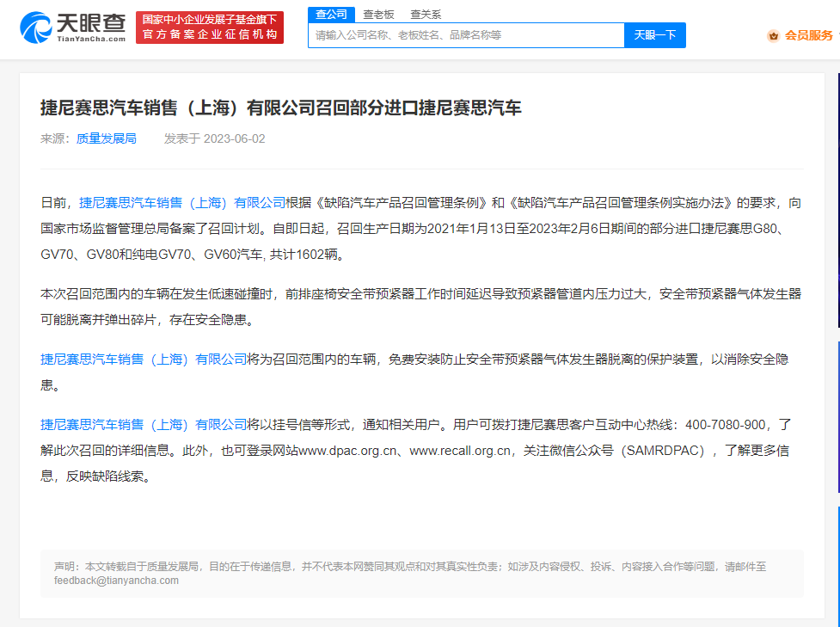Click the member service crown icon

[x=773, y=36]
